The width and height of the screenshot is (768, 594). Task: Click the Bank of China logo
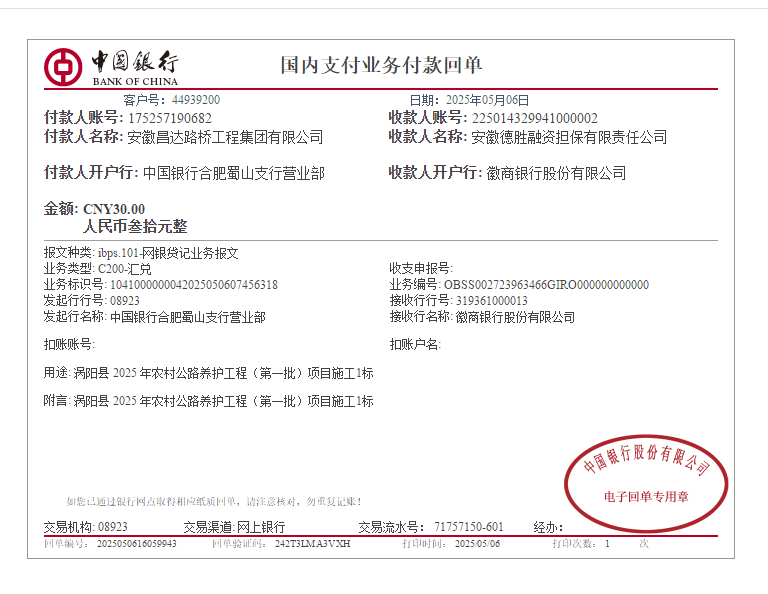click(110, 67)
